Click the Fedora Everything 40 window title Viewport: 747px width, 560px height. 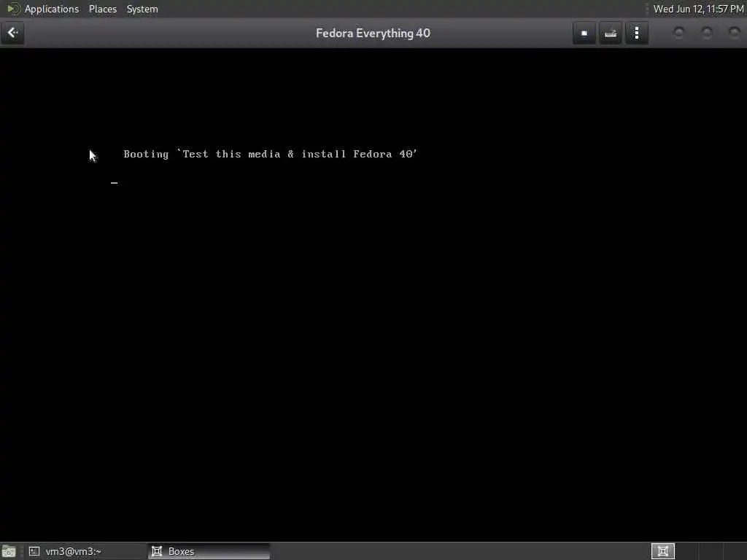[373, 34]
